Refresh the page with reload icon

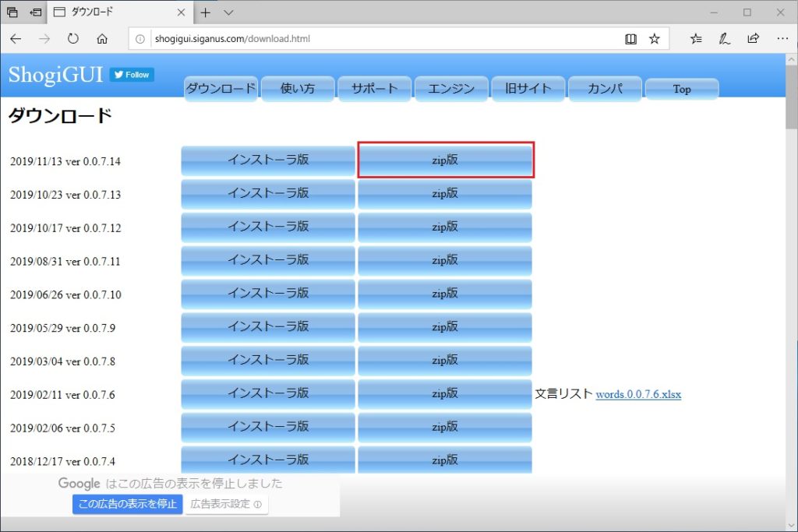pyautogui.click(x=73, y=39)
